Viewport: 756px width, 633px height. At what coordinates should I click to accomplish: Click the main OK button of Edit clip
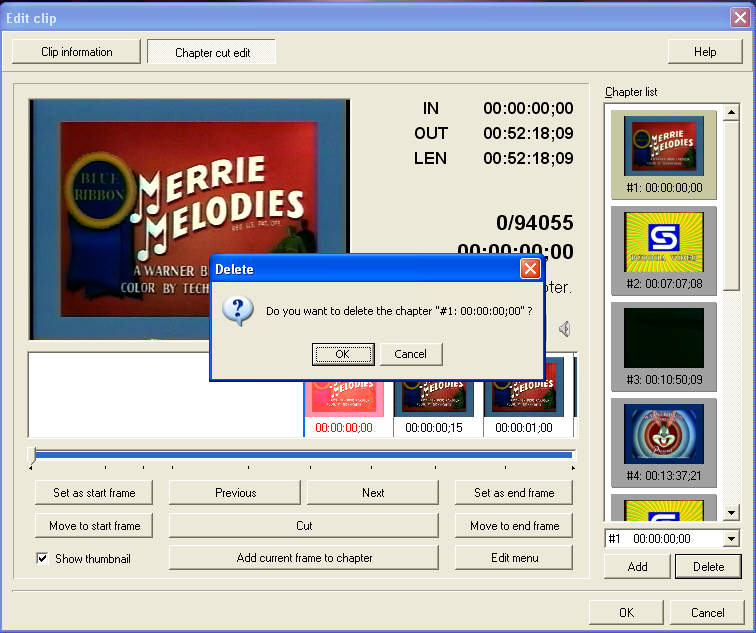coord(626,612)
